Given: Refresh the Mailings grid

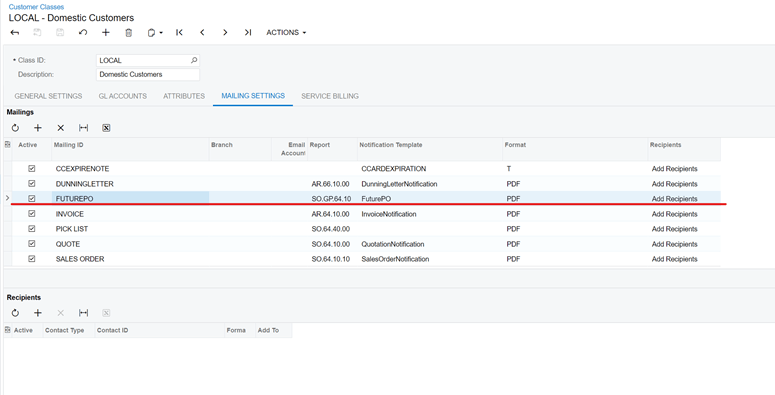Looking at the screenshot, I should 15,128.
